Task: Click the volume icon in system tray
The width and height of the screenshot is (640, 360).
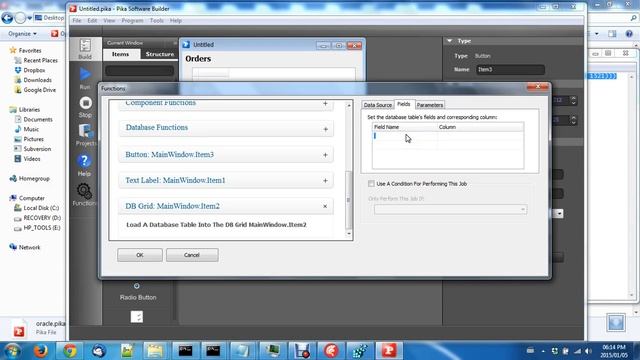Action: click(588, 351)
